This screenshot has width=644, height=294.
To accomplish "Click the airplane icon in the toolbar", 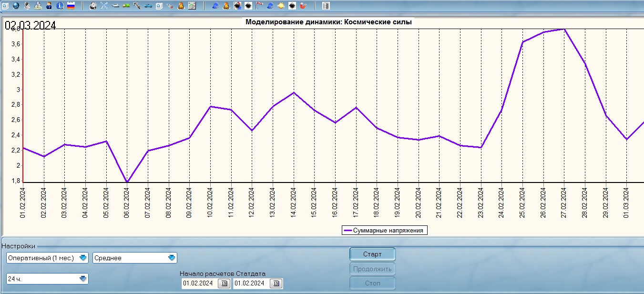I will click(x=104, y=6).
